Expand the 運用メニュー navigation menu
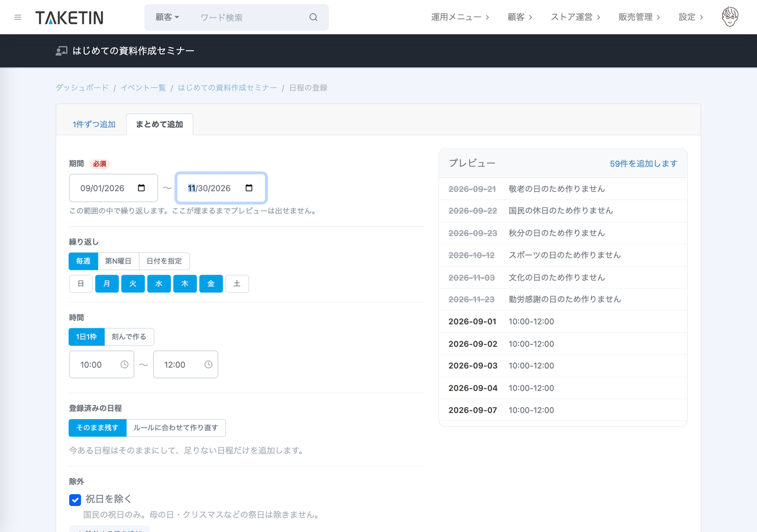Screen dimensions: 757x532 (x=460, y=17)
